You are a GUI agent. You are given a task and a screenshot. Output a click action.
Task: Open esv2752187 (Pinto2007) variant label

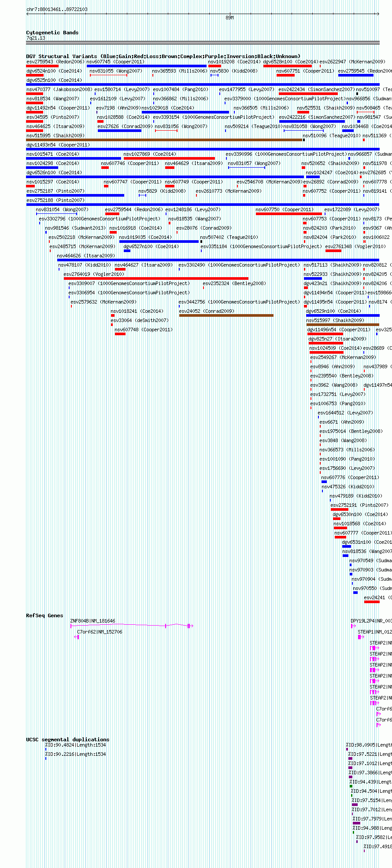click(55, 191)
